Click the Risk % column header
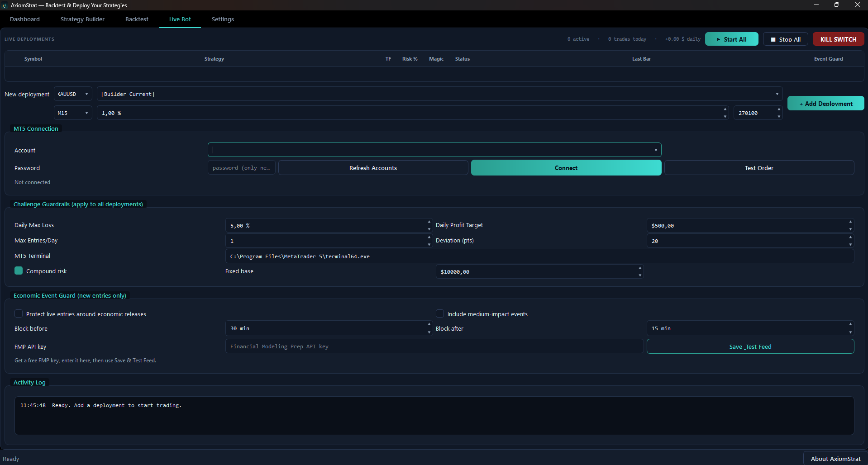Viewport: 868px width, 465px height. (x=410, y=59)
